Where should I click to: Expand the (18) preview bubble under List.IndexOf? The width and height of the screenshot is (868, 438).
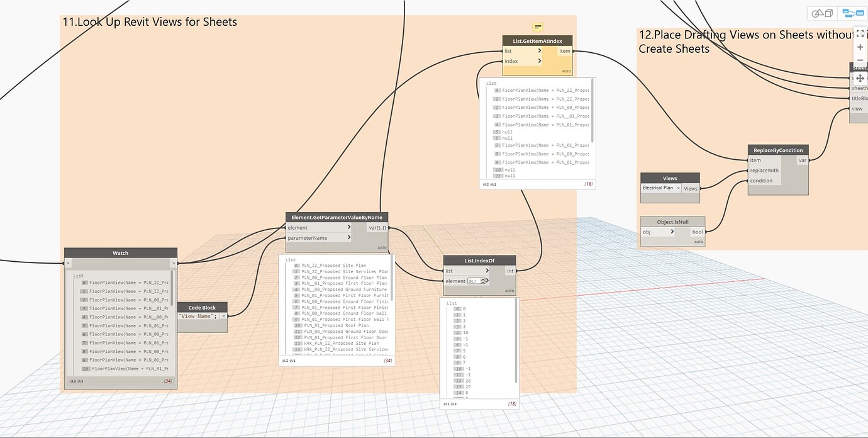pyautogui.click(x=513, y=403)
